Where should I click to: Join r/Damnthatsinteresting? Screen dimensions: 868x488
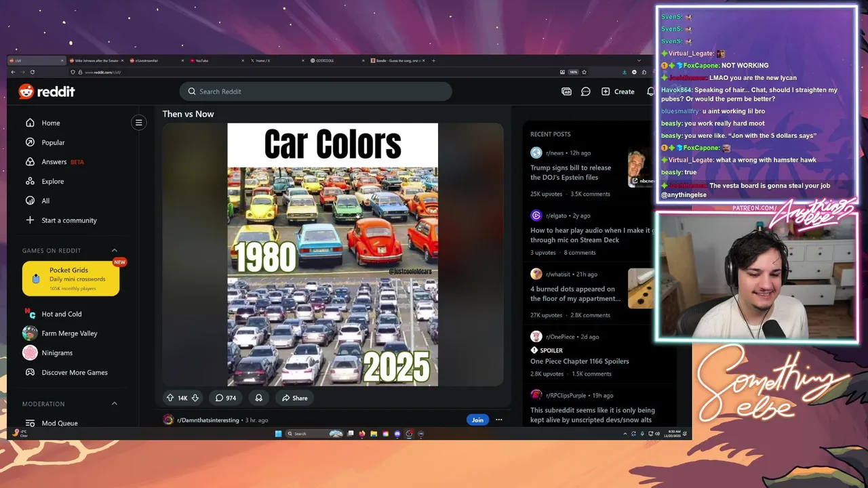pos(477,420)
